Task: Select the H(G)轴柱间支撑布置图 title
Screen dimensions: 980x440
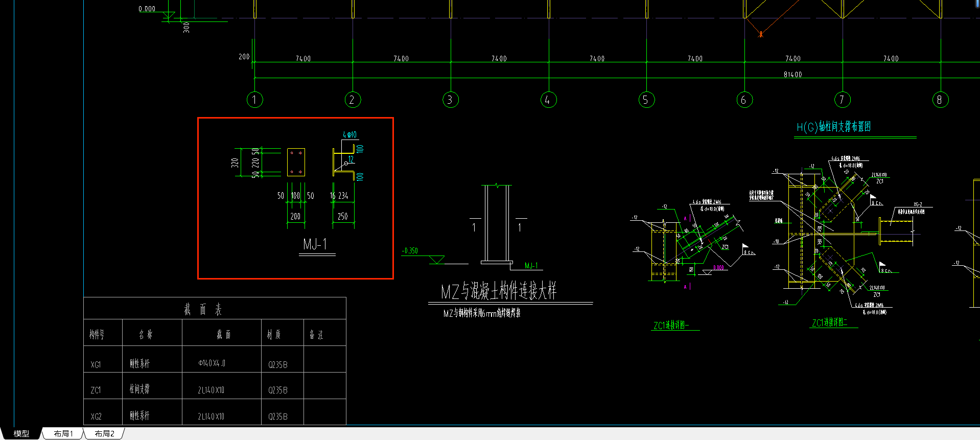Action: point(833,127)
